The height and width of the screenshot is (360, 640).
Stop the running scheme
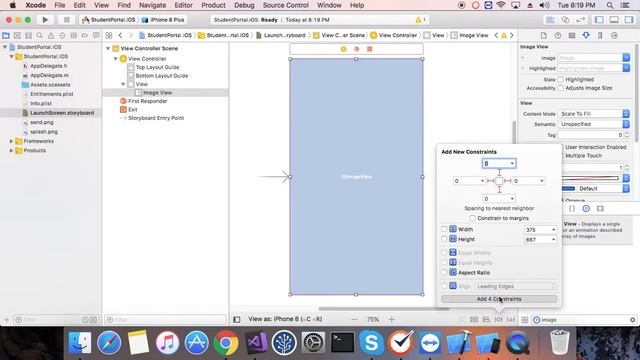pos(66,20)
